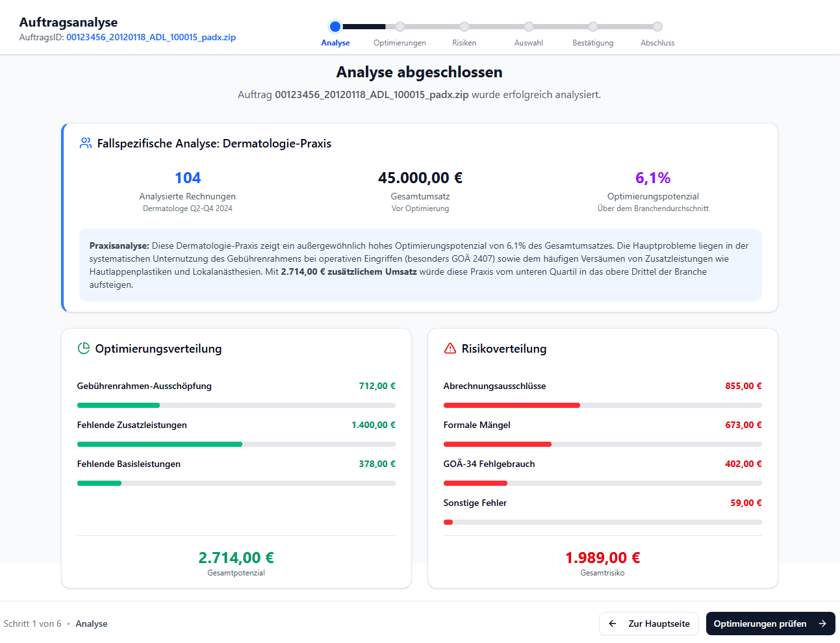Image resolution: width=840 pixels, height=643 pixels.
Task: Click the pie chart icon on Optimierungsverteilung panel
Action: (84, 348)
